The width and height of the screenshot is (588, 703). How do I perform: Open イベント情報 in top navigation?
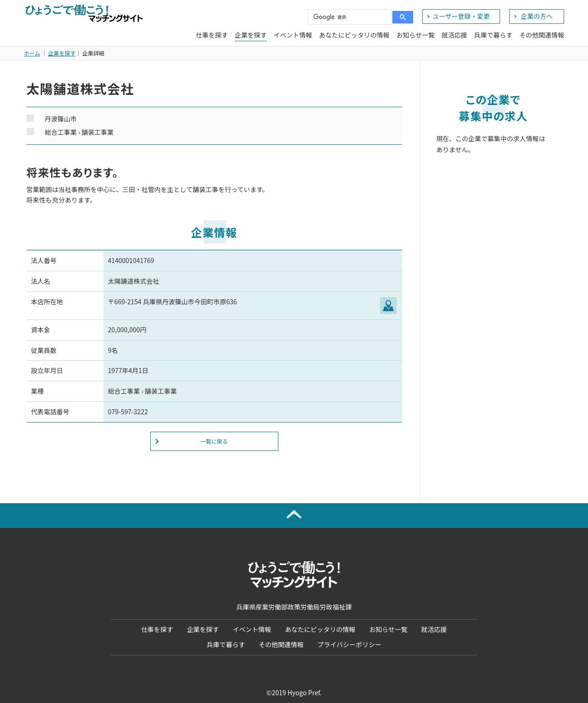(x=293, y=35)
